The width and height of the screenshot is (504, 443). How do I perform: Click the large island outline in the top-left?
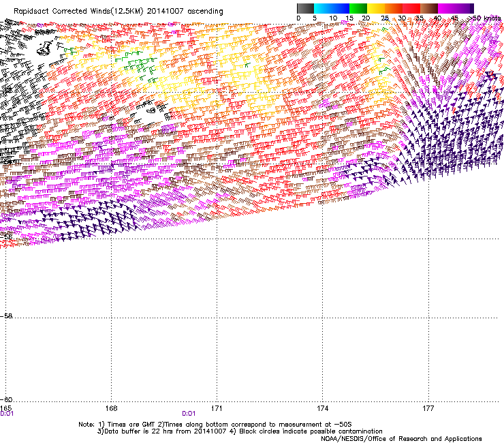(45, 48)
